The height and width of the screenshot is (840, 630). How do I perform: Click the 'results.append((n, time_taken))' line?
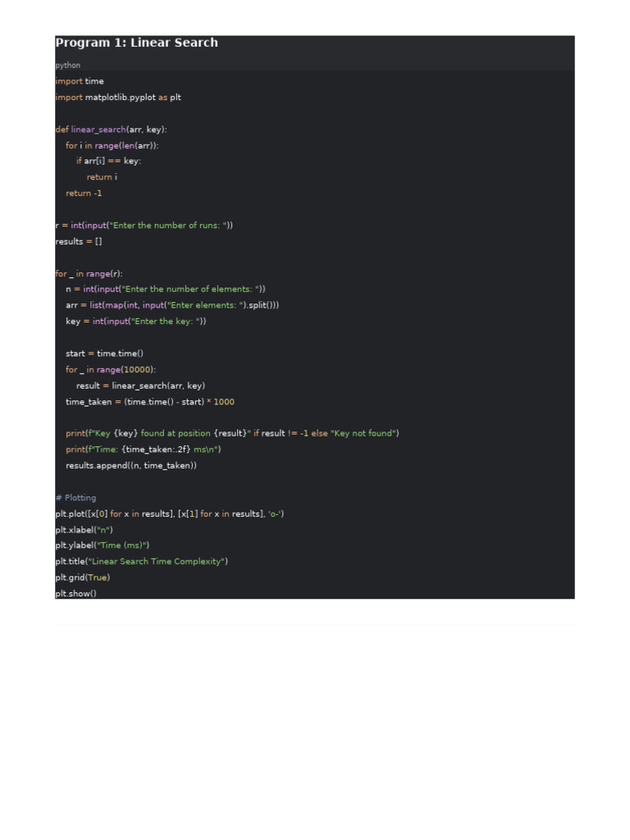point(131,466)
